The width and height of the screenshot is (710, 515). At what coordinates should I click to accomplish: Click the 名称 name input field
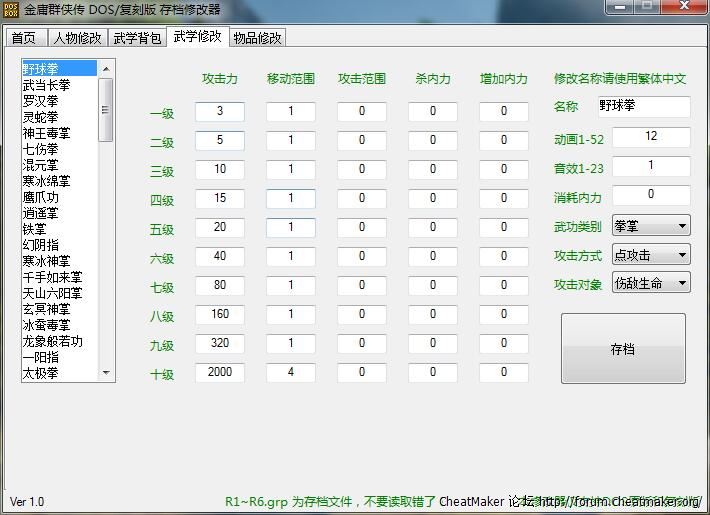[643, 106]
